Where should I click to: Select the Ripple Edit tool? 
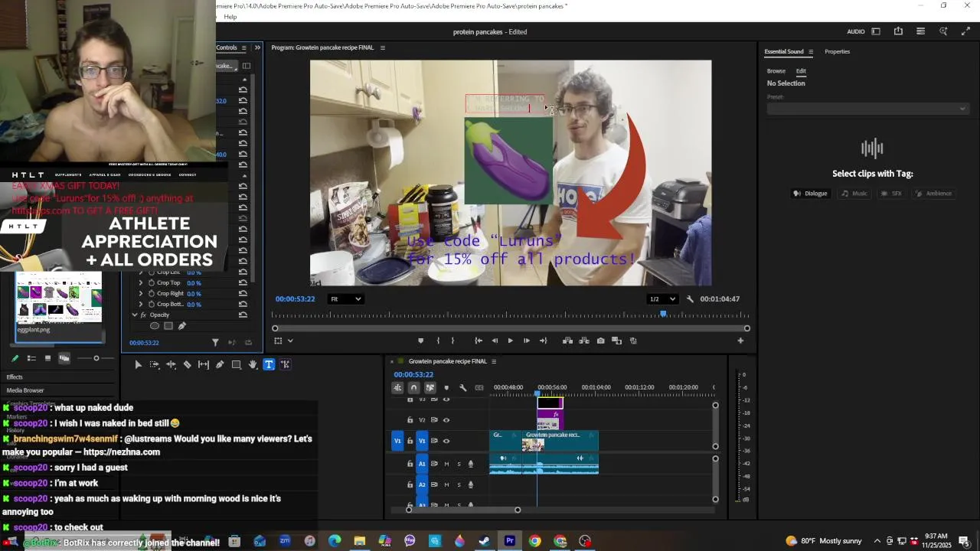click(x=171, y=365)
